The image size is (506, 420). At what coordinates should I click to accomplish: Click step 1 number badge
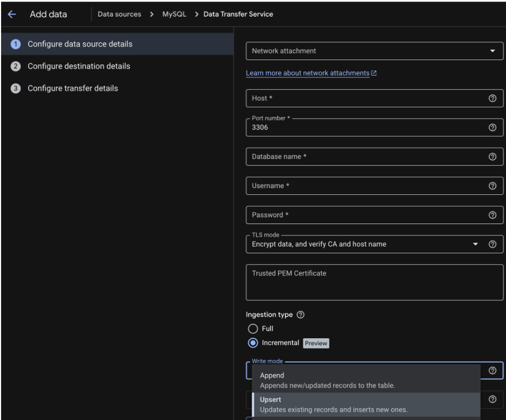16,44
